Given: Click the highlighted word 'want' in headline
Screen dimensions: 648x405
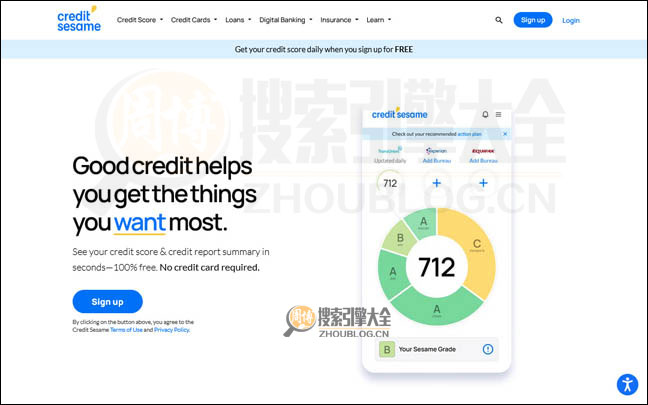Looking at the screenshot, I should [140, 222].
